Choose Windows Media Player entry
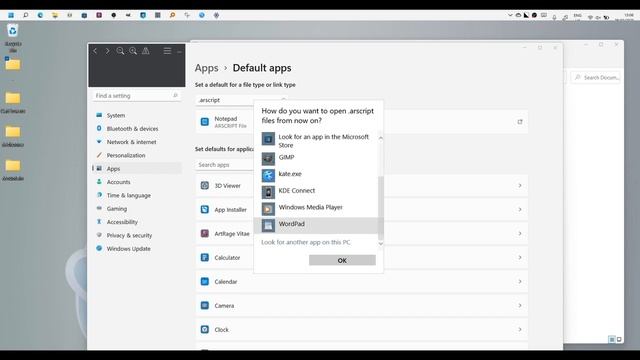This screenshot has width=640, height=360. (x=316, y=209)
